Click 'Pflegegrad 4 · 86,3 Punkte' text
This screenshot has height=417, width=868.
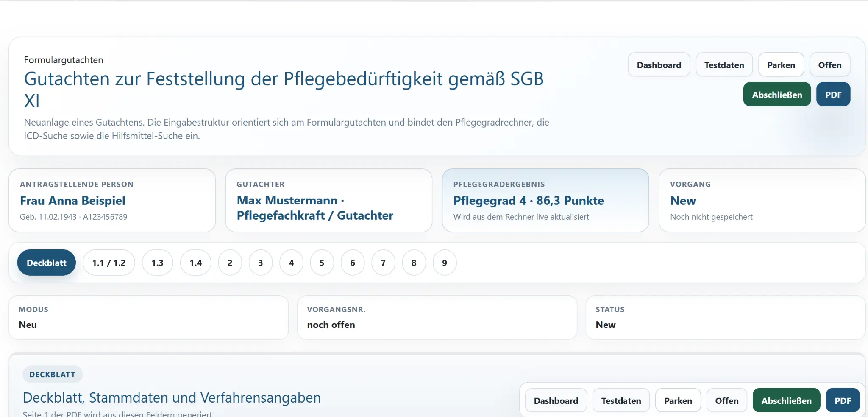pyautogui.click(x=529, y=201)
